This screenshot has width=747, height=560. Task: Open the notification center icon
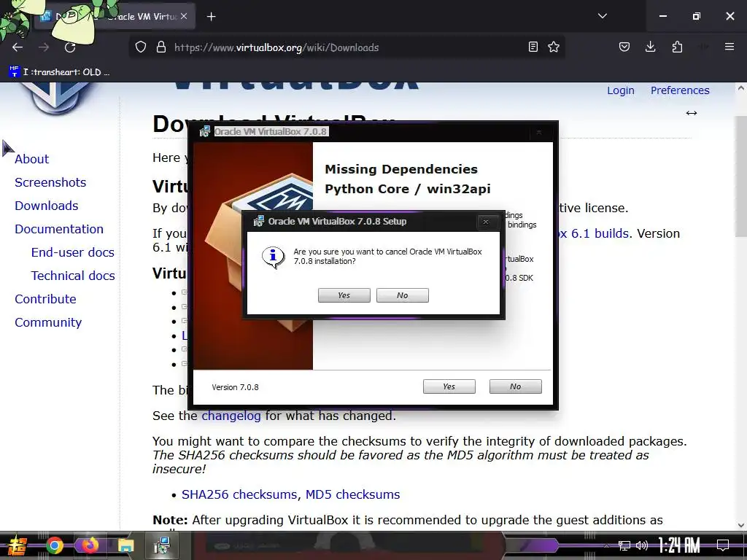tap(723, 545)
